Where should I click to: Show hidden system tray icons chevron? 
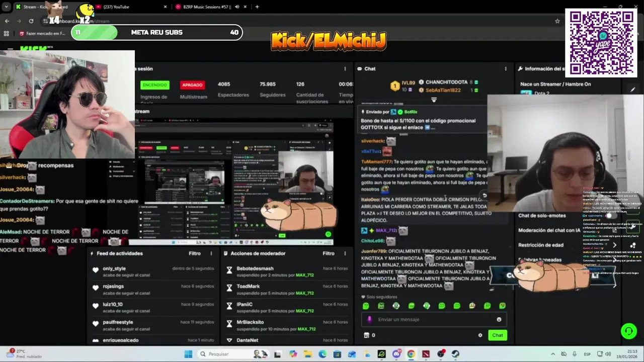[552, 354]
